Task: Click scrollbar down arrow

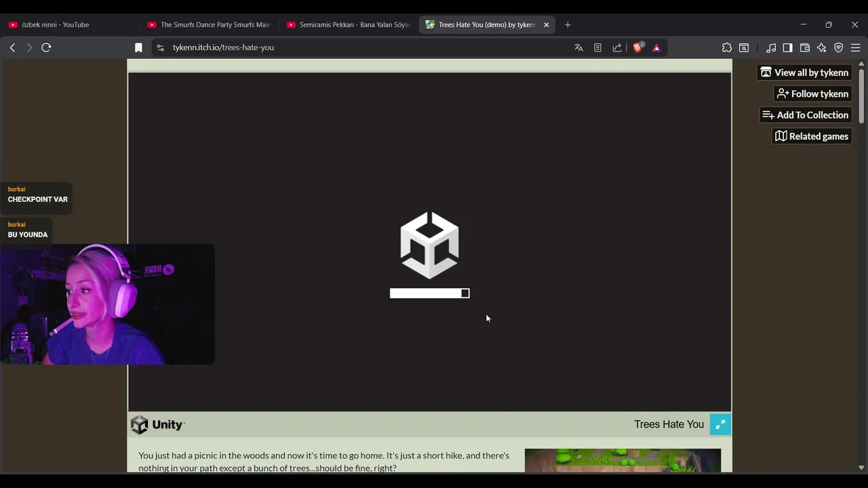Action: [x=861, y=468]
